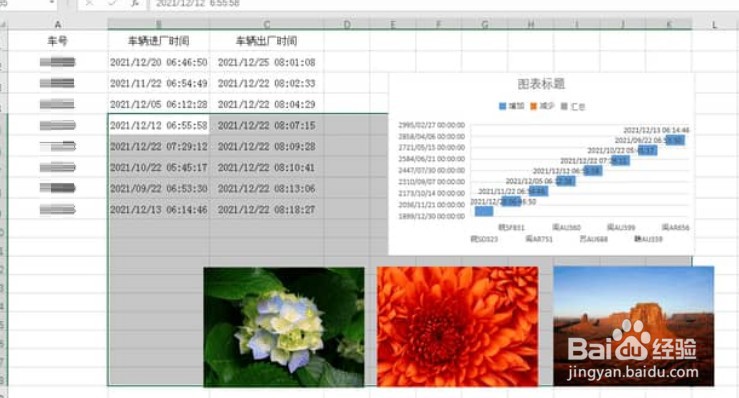Click the blue 增加 legend swatch

(x=502, y=107)
